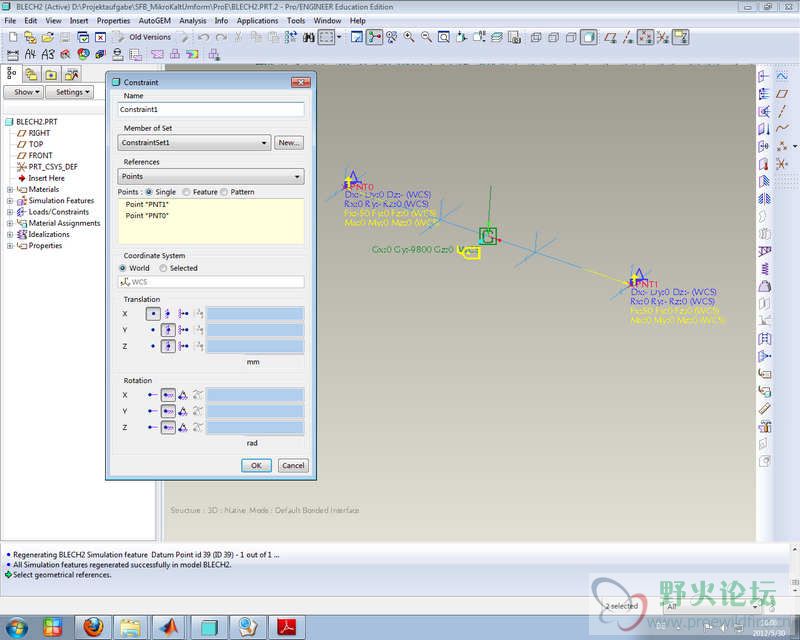
Task: Set Y translation to free
Action: click(x=153, y=330)
